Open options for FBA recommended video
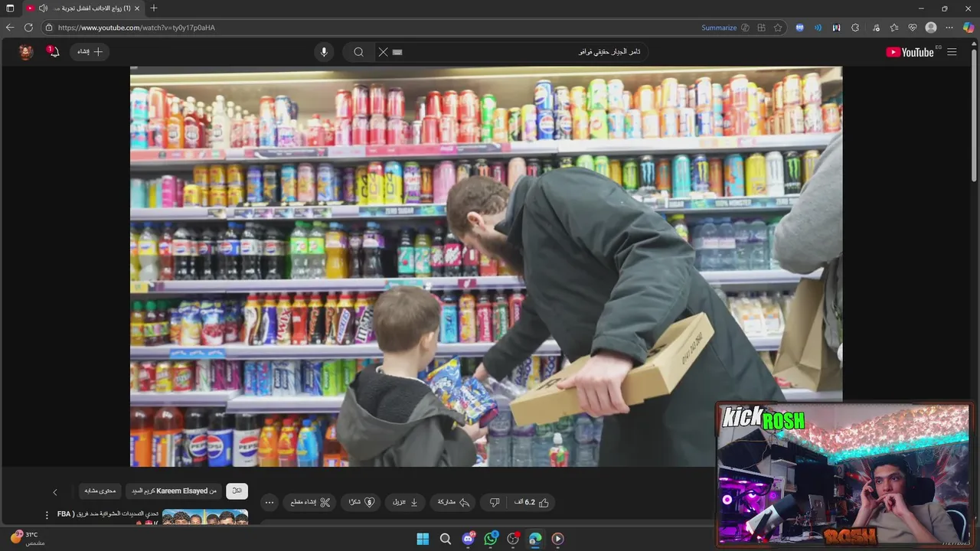 pos(47,515)
